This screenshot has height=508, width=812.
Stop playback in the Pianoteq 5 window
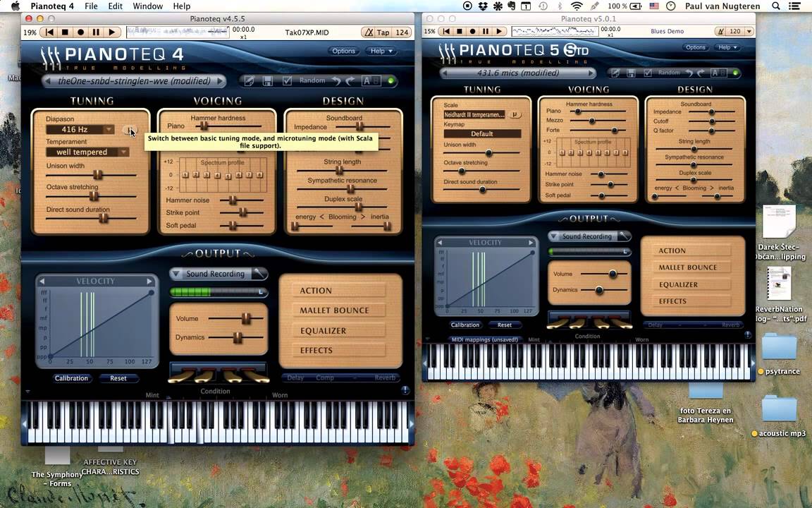click(x=460, y=31)
